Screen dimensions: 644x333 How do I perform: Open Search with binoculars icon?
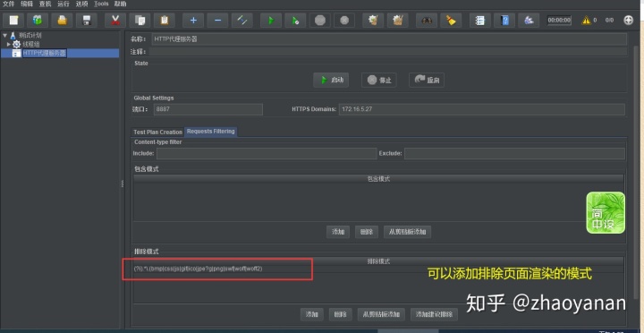pyautogui.click(x=427, y=20)
